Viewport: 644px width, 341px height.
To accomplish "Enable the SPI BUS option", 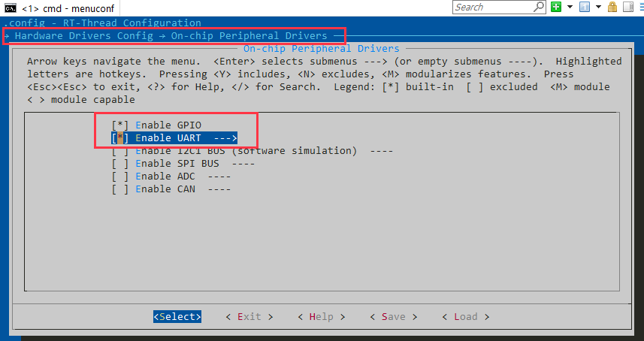I will point(120,164).
